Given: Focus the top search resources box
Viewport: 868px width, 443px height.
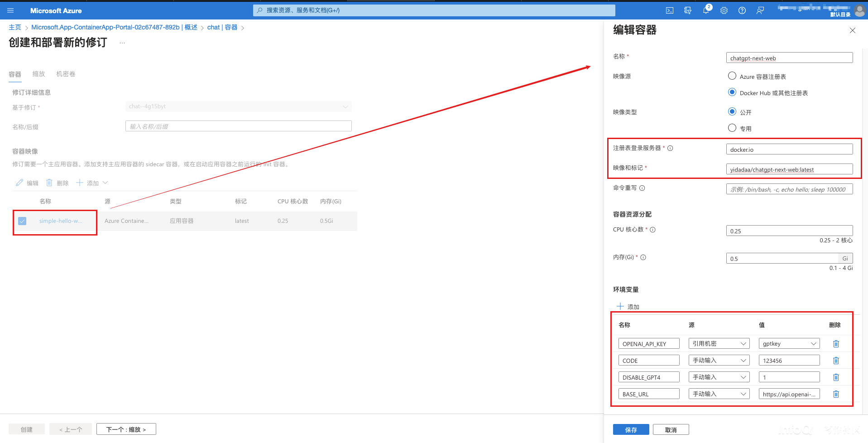Looking at the screenshot, I should point(434,10).
